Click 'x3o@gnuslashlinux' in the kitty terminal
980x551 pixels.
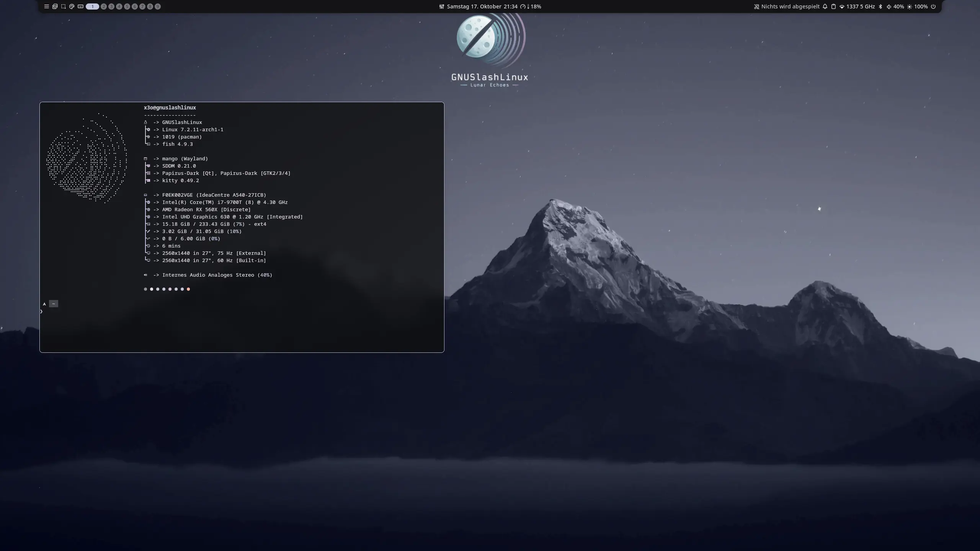pos(170,108)
